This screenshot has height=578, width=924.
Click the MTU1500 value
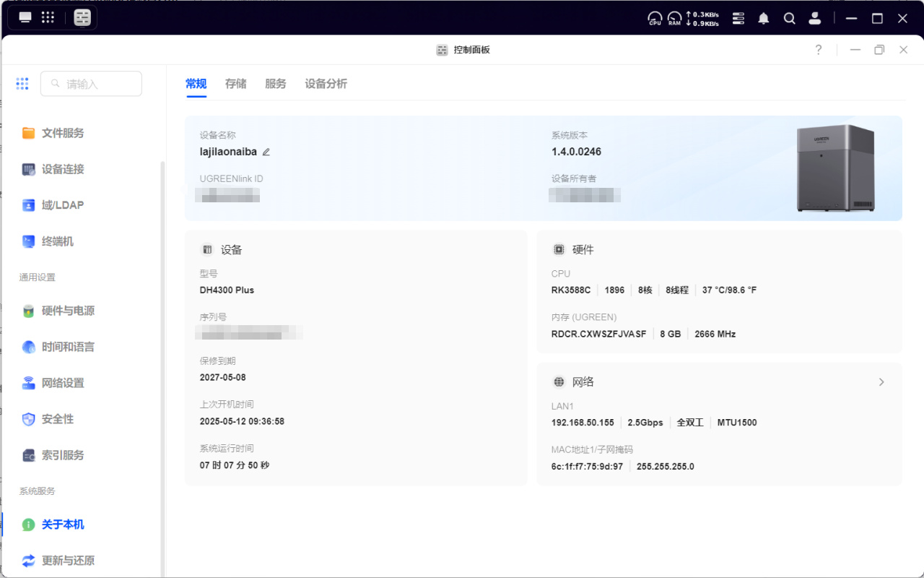(x=737, y=423)
